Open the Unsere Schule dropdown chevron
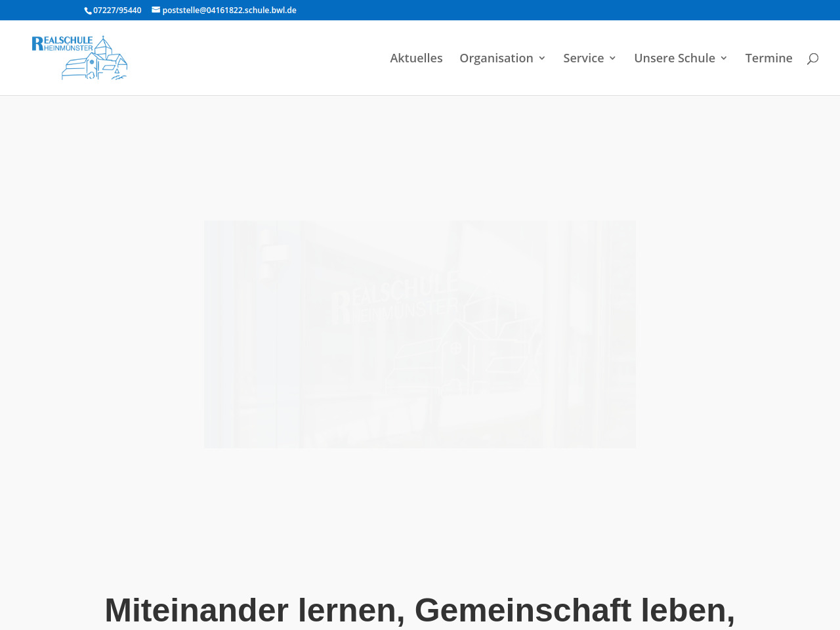The height and width of the screenshot is (630, 840). 724,58
